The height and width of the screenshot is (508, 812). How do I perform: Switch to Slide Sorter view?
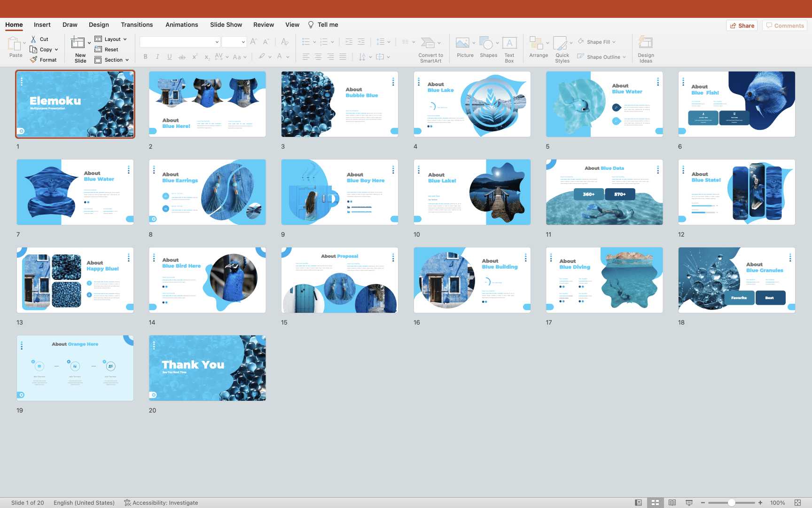pyautogui.click(x=655, y=503)
